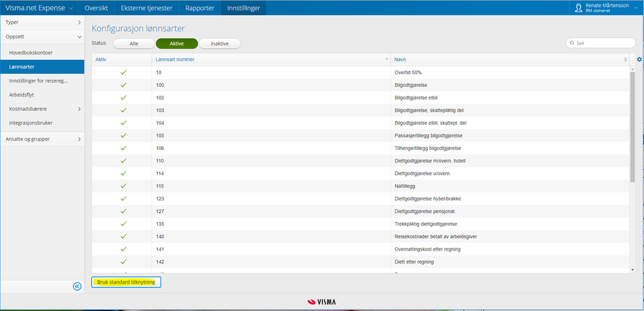Expand the Typer sidebar section

coord(42,22)
